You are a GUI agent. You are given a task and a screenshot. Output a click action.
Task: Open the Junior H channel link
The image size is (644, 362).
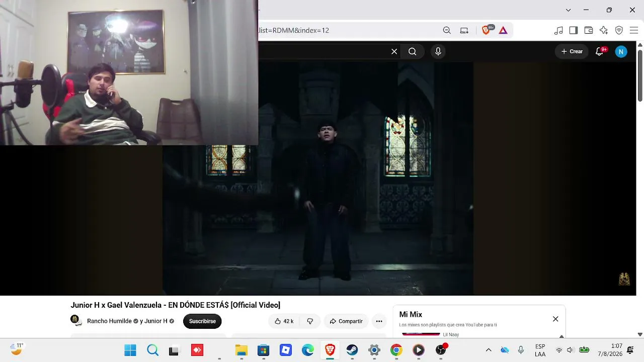(x=156, y=321)
